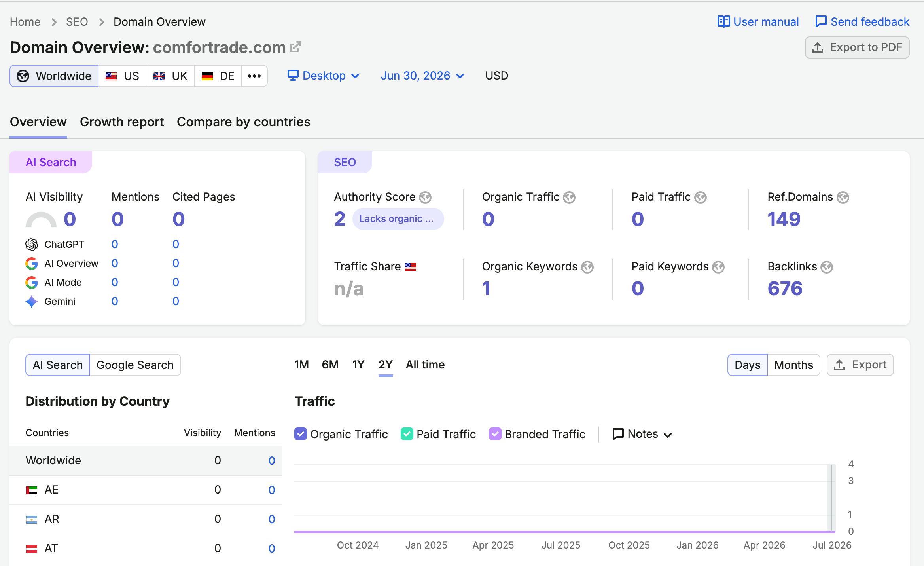Click the Send feedback speech bubble icon

click(821, 22)
